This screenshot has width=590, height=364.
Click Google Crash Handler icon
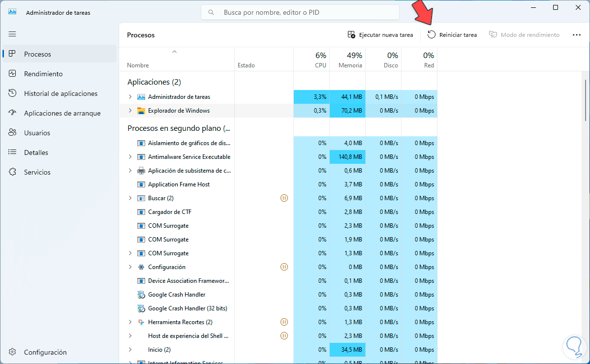point(141,295)
